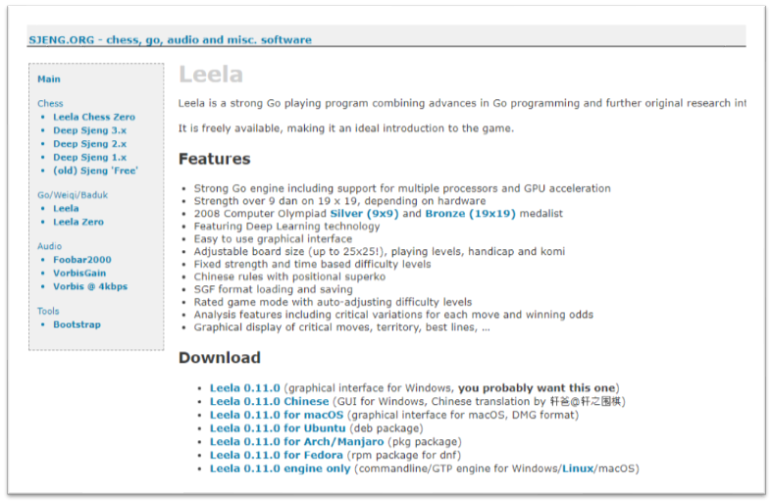Viewport: 773px width, 504px height.
Task: Click the Audio sidebar category label
Action: coord(50,246)
